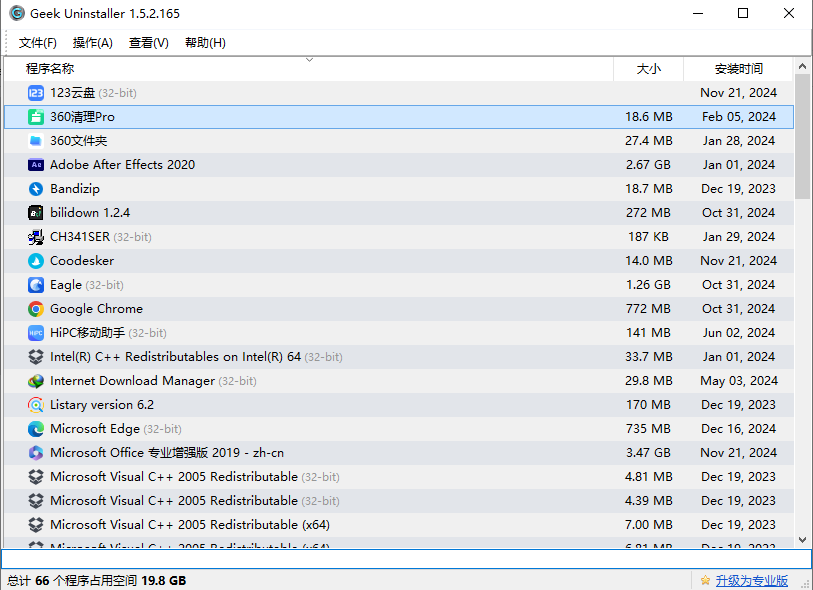Click the Listary version 6.2 icon

(36, 405)
